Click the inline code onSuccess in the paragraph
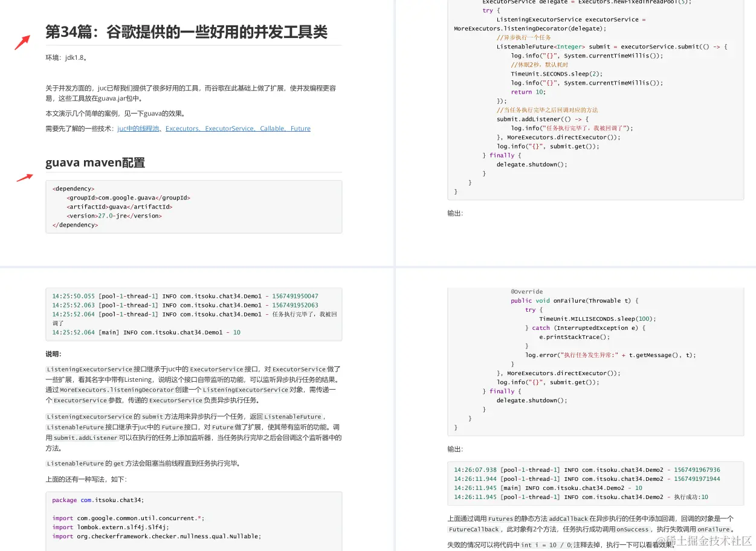The image size is (756, 551). (x=632, y=529)
